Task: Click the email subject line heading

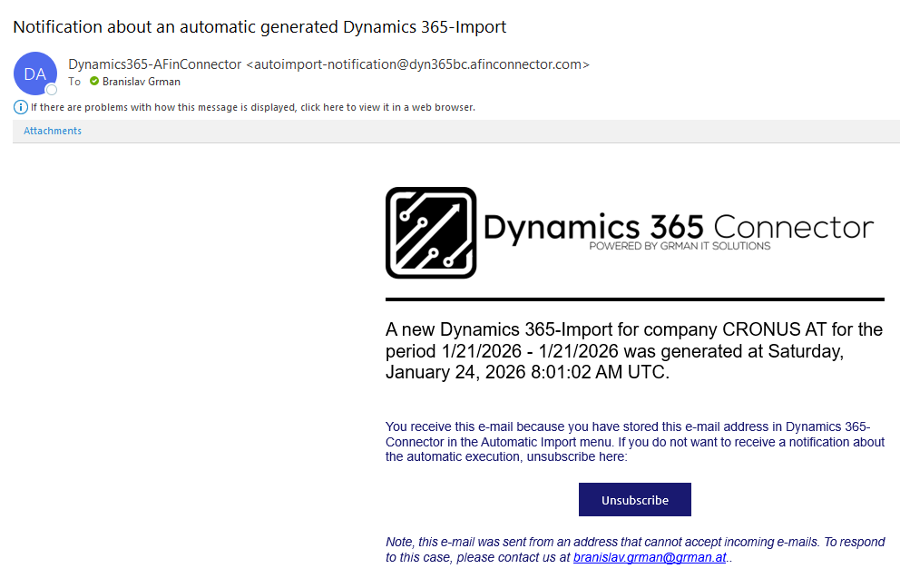Action: pos(259,27)
